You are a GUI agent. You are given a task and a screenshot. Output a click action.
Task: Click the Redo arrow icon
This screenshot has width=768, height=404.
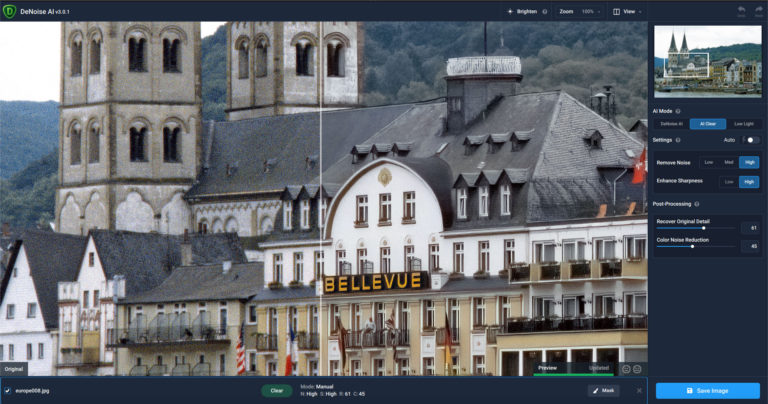[757, 9]
